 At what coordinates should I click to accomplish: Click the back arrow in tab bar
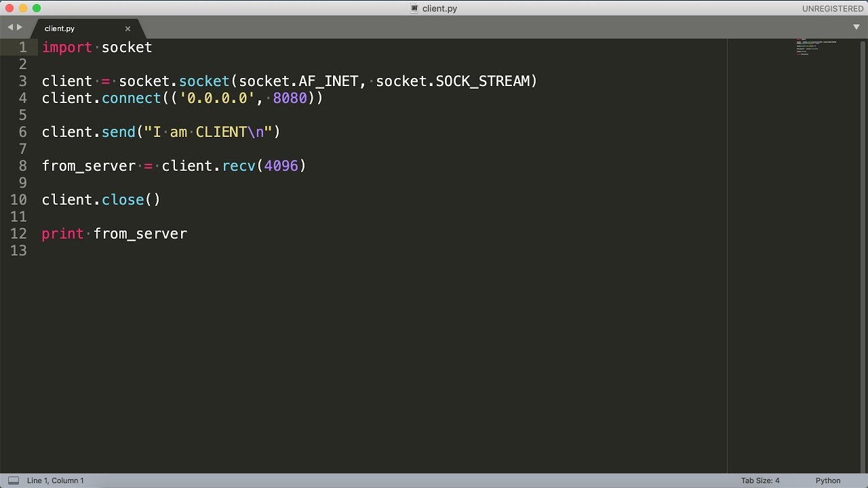click(10, 27)
